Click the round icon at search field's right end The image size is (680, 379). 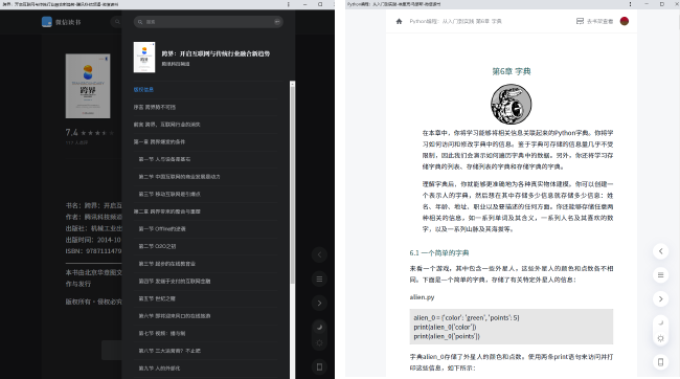pyautogui.click(x=277, y=22)
